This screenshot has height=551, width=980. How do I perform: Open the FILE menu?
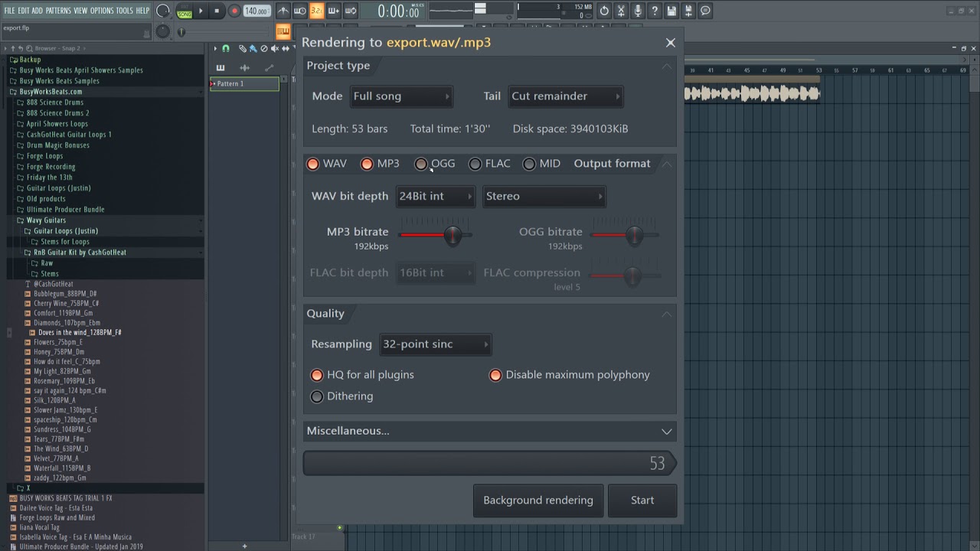click(10, 11)
